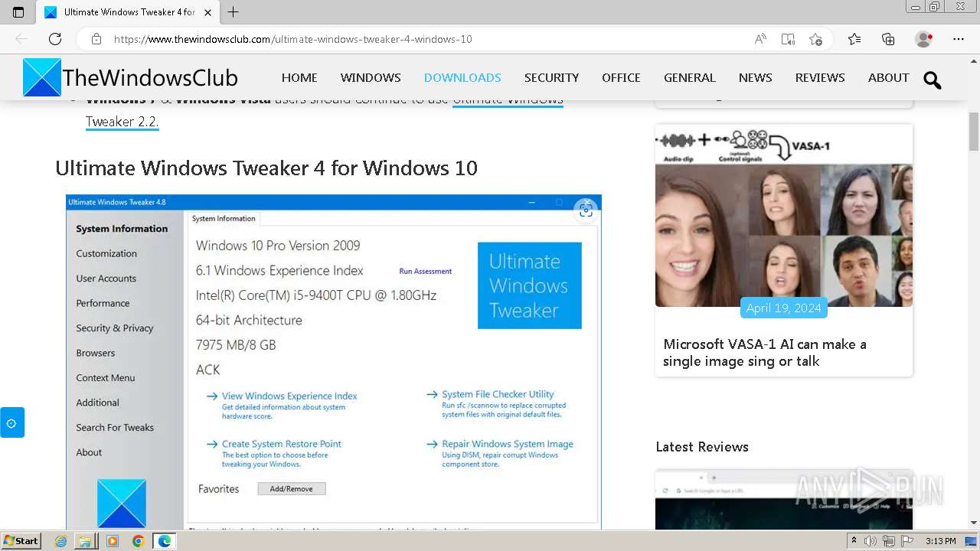This screenshot has height=551, width=980.
Task: Click the visual search icon on screenshot
Action: (586, 210)
